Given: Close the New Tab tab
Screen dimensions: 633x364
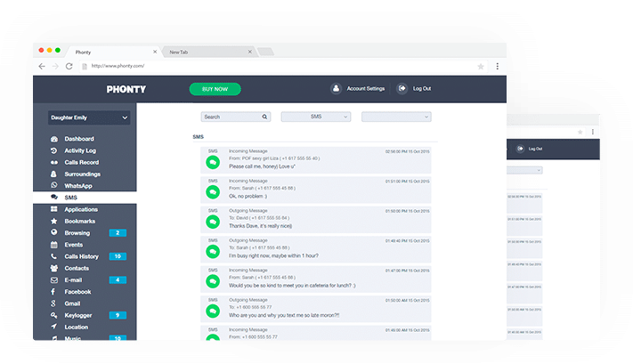Looking at the screenshot, I should click(250, 52).
